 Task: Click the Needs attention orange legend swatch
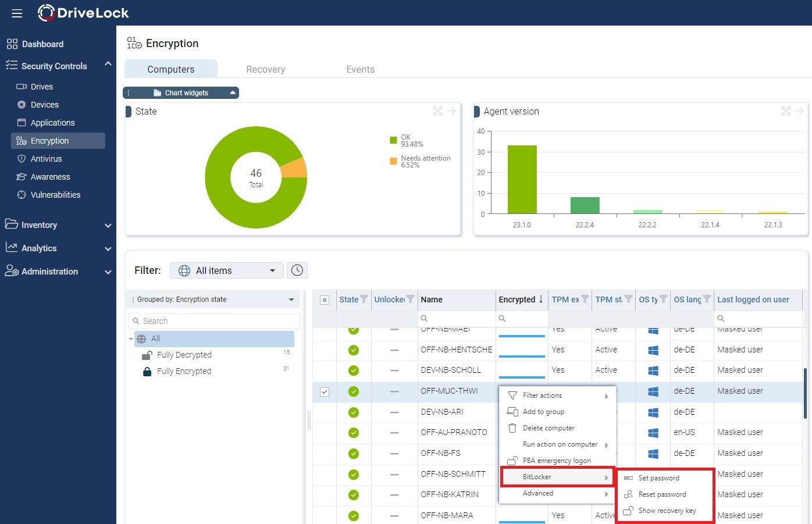click(393, 161)
